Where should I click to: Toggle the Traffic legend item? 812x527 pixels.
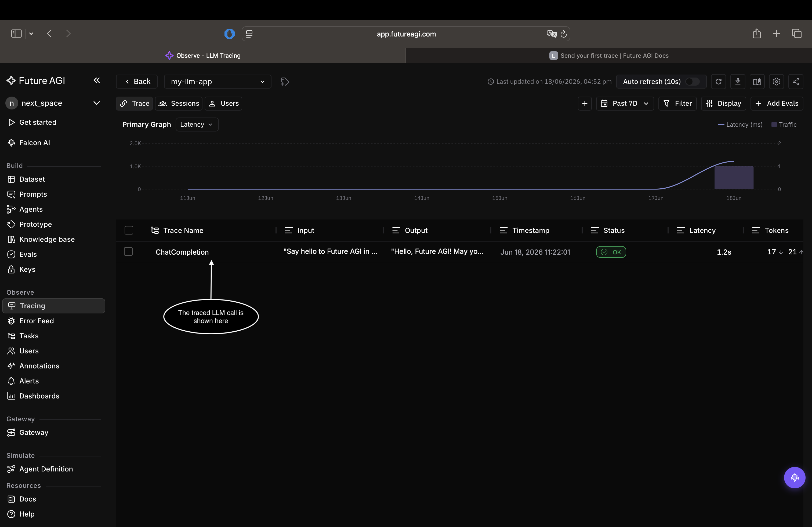tap(784, 125)
